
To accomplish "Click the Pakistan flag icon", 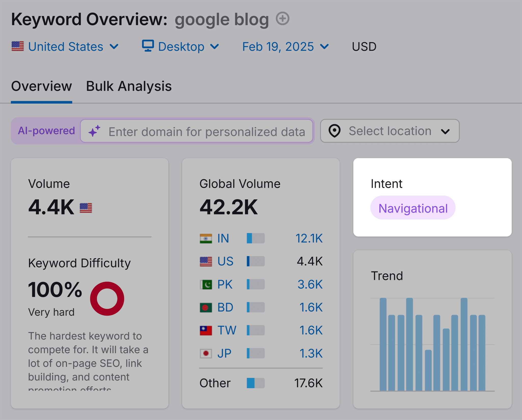I will [206, 285].
